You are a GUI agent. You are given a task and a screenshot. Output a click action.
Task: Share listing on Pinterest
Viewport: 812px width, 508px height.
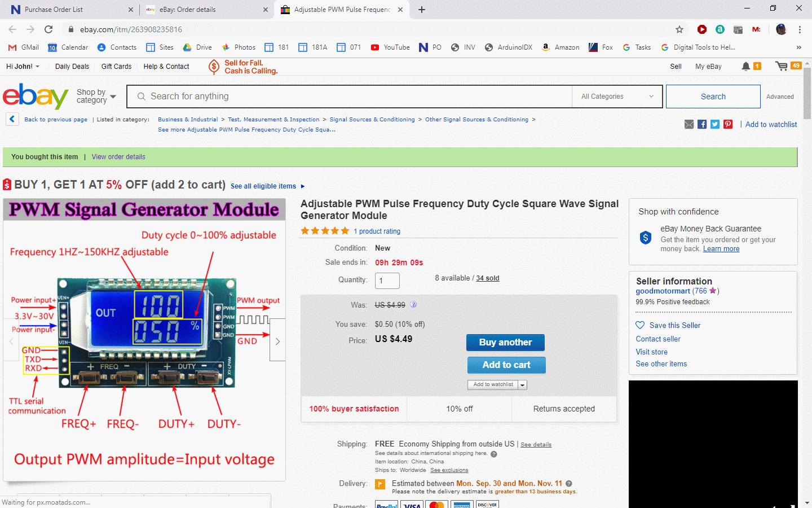coord(728,124)
